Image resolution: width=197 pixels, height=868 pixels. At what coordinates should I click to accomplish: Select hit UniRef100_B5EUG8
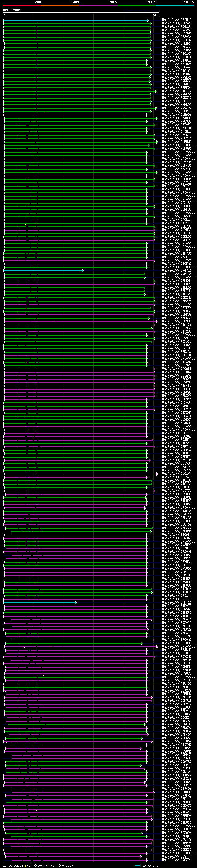[x=177, y=311]
